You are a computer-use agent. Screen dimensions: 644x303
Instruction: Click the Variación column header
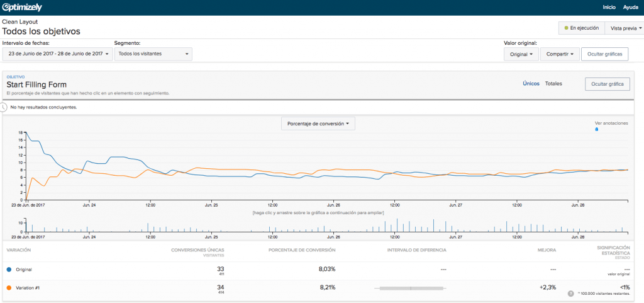click(x=19, y=249)
